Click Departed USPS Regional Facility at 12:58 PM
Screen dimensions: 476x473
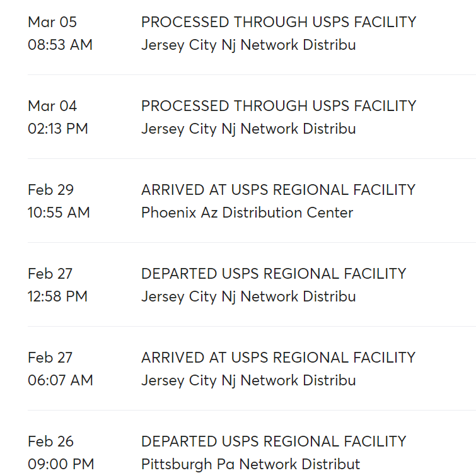[x=274, y=274]
